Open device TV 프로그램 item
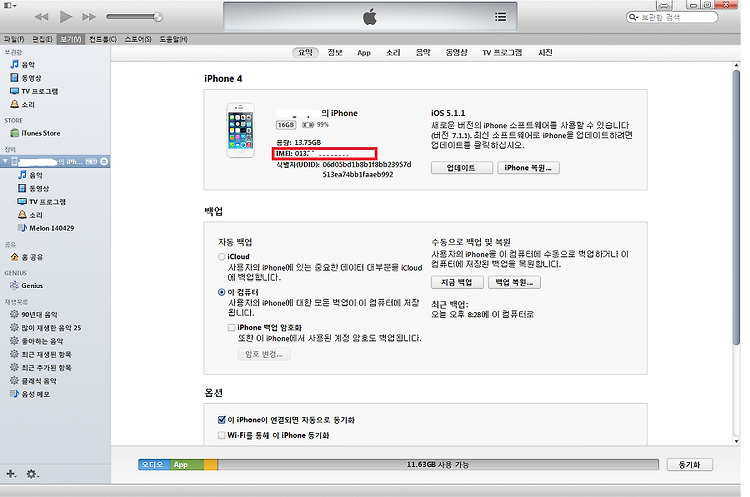750x497 pixels. pyautogui.click(x=42, y=202)
